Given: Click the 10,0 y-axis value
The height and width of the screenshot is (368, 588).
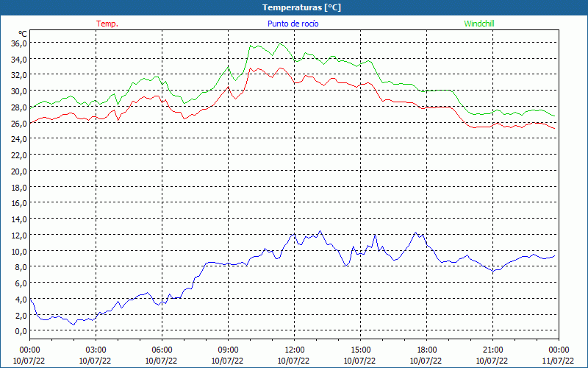Looking at the screenshot, I should (x=19, y=251).
